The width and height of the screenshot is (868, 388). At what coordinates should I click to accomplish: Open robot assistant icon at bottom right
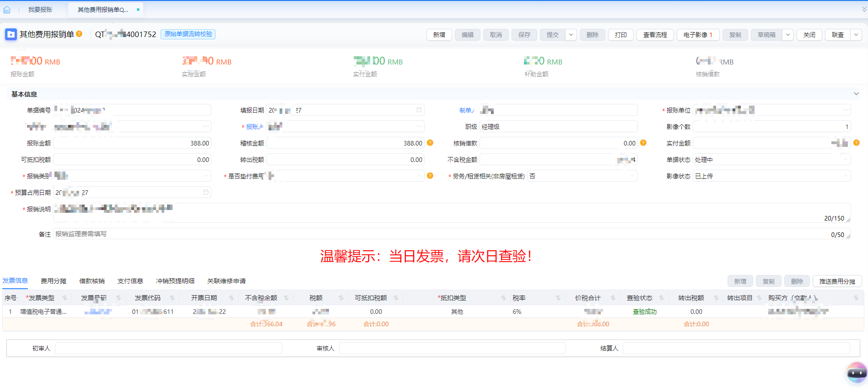pyautogui.click(x=857, y=372)
